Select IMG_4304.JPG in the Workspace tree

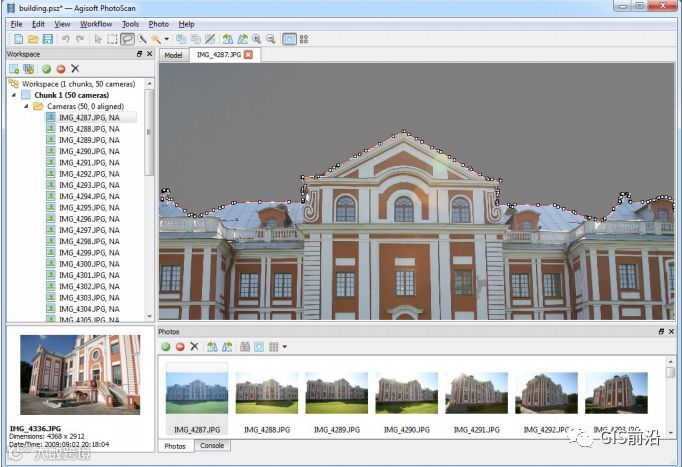[x=89, y=309]
